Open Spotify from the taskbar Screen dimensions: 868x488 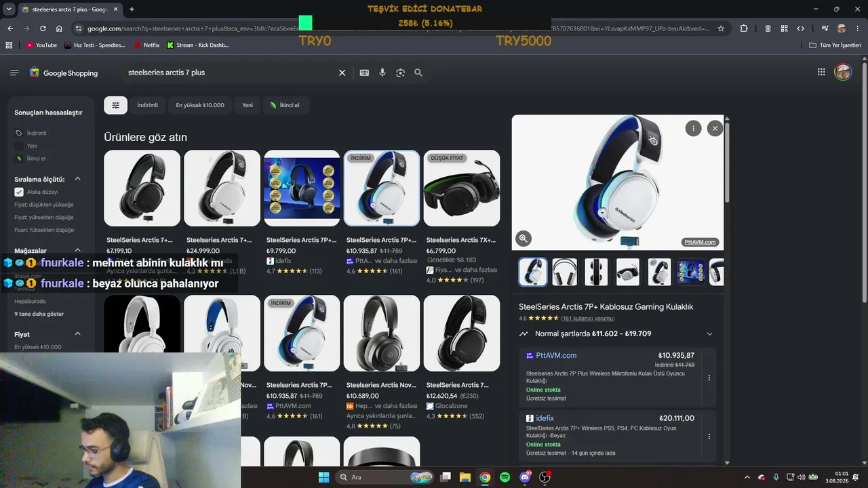coord(505,477)
